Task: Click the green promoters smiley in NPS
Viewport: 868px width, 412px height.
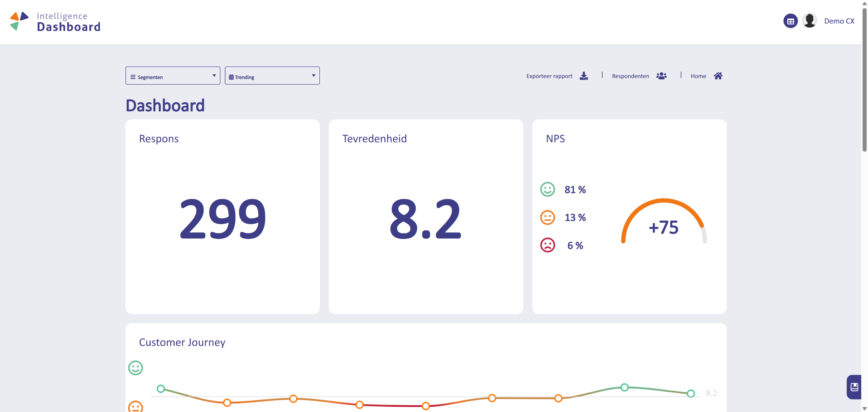Action: 547,189
